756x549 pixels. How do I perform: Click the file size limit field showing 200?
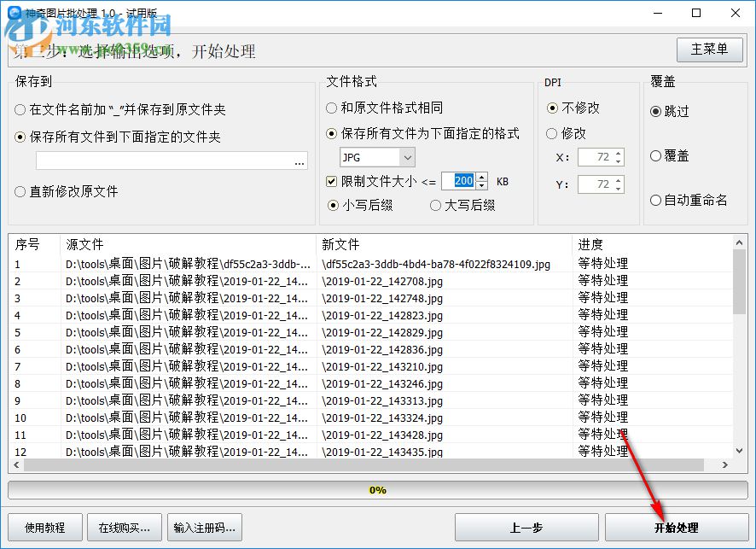click(458, 181)
